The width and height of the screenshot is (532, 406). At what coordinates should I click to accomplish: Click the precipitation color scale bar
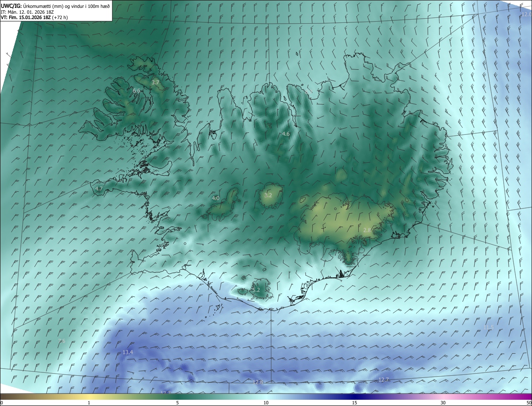(266, 396)
